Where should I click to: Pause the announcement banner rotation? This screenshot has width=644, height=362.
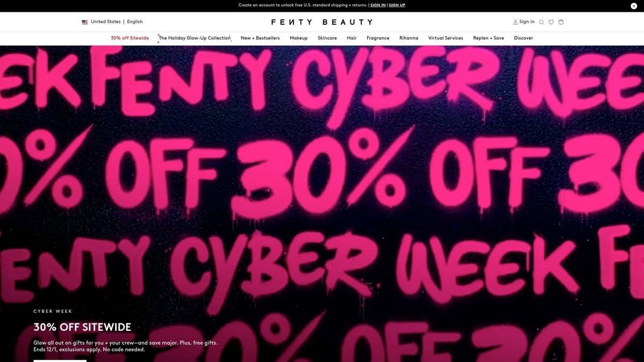634,6
